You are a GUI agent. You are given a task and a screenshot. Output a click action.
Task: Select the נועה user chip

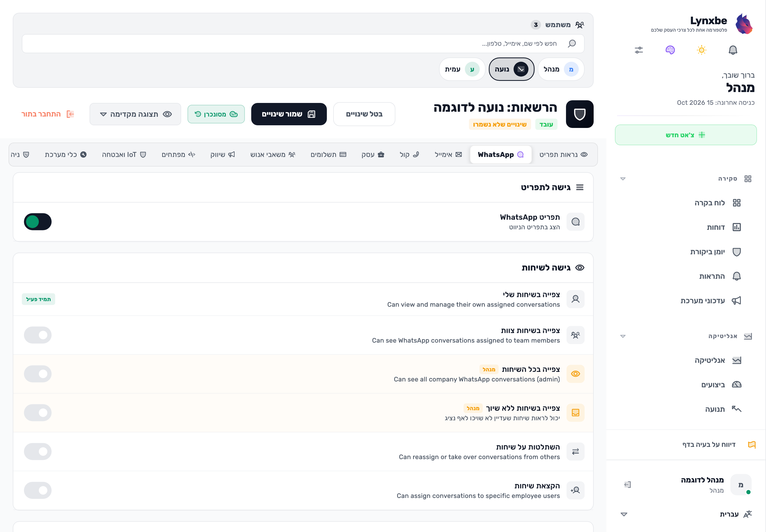511,69
